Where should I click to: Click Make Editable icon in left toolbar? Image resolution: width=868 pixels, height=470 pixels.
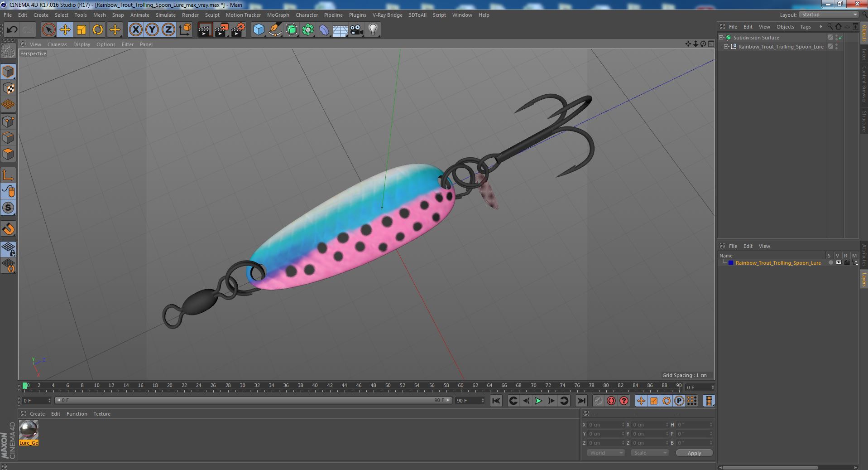[8, 51]
